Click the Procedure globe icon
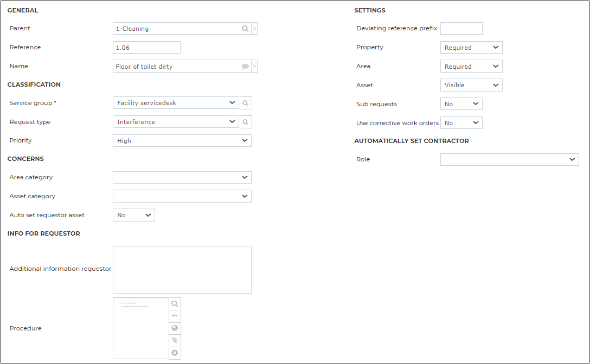 pyautogui.click(x=175, y=328)
